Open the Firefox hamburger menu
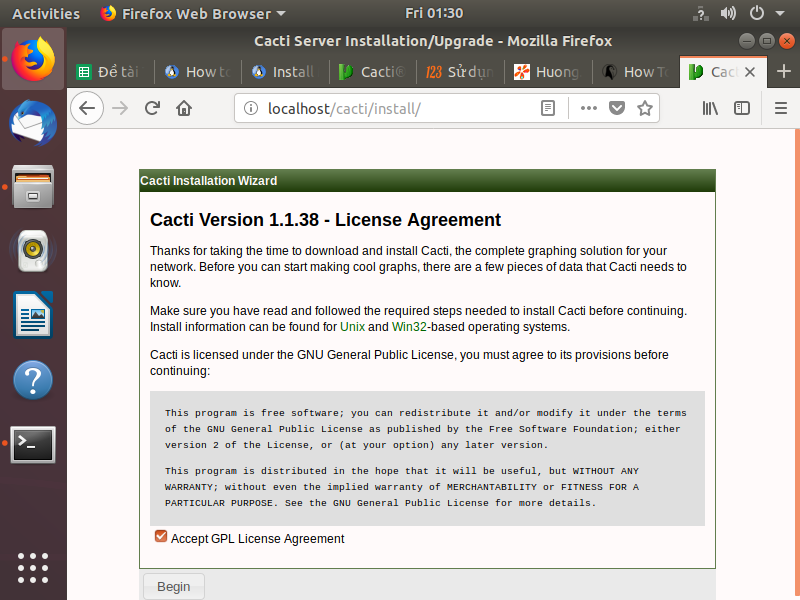This screenshot has height=600, width=800. pyautogui.click(x=781, y=108)
